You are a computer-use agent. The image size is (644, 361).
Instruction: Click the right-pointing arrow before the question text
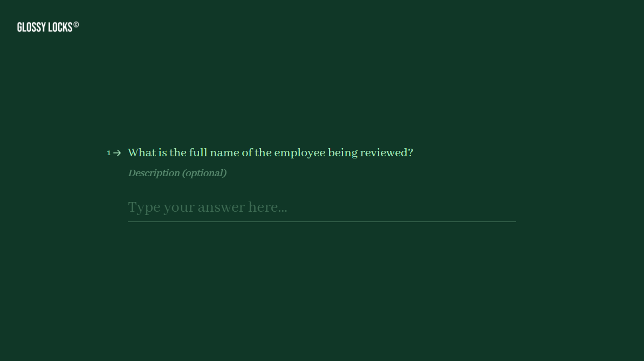(x=117, y=153)
